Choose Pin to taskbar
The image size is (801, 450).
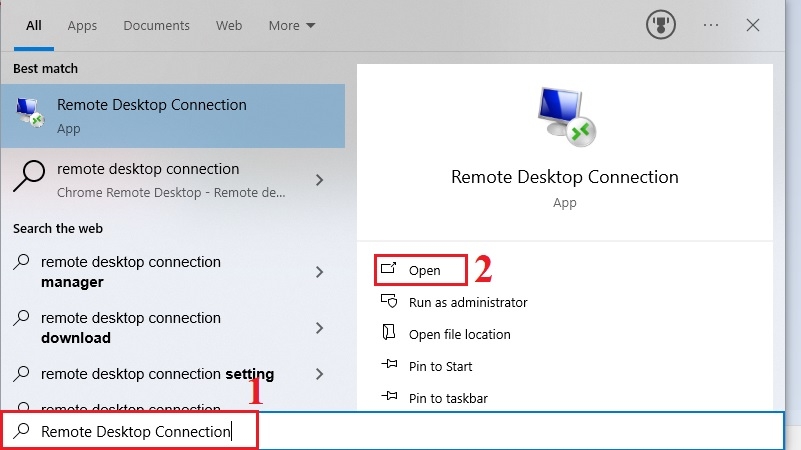(448, 398)
